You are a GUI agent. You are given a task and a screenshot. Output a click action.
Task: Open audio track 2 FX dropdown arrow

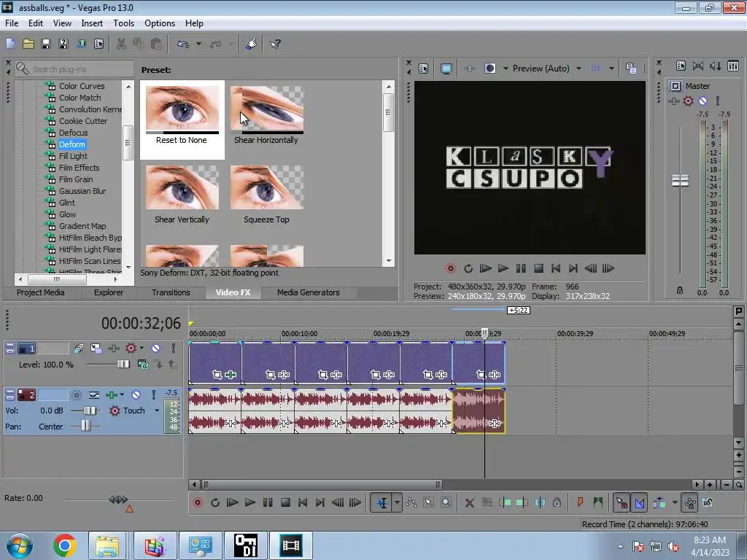(122, 394)
